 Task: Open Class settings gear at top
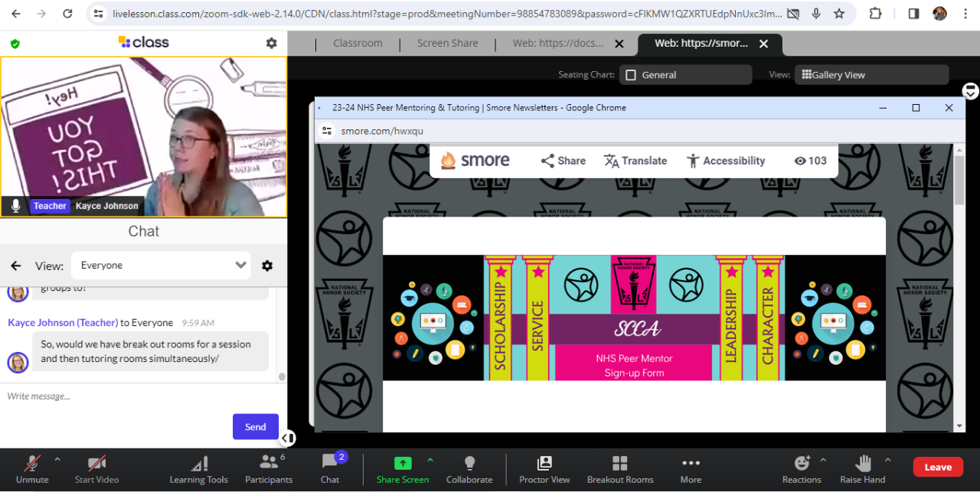pos(271,43)
